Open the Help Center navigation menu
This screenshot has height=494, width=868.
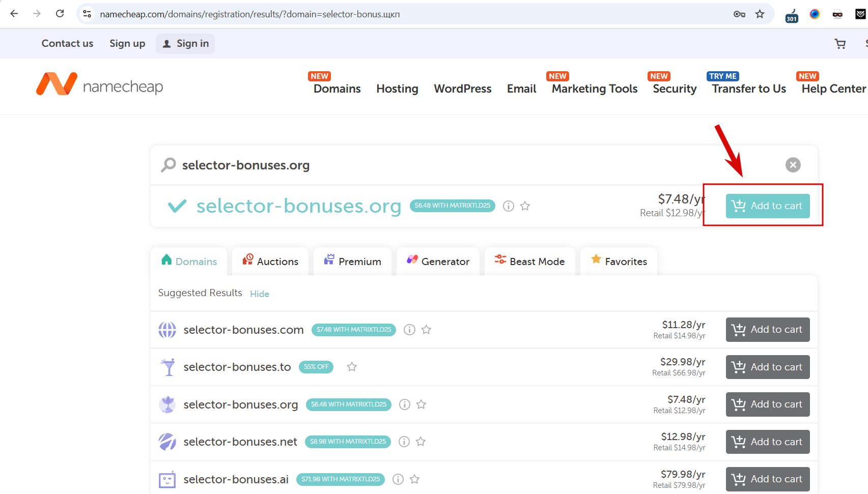833,89
